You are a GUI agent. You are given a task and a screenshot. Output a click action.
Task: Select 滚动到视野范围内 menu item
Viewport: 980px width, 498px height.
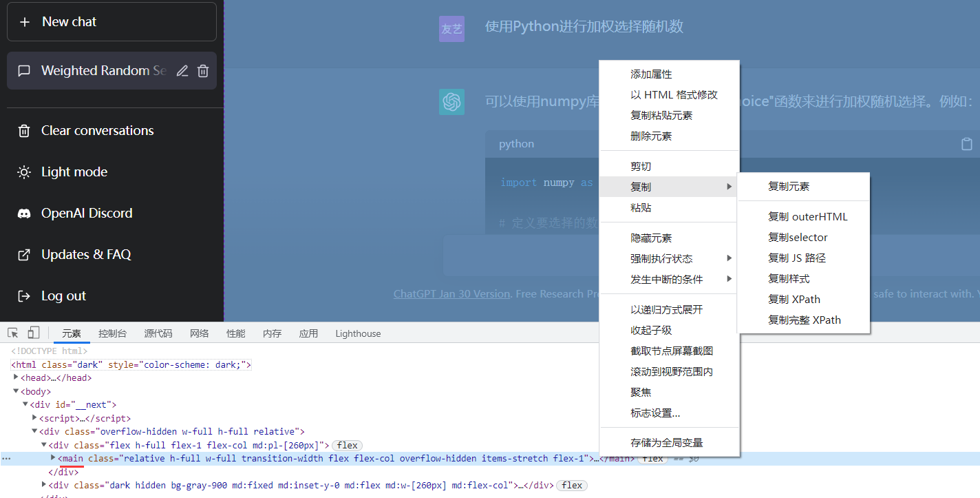(x=670, y=372)
